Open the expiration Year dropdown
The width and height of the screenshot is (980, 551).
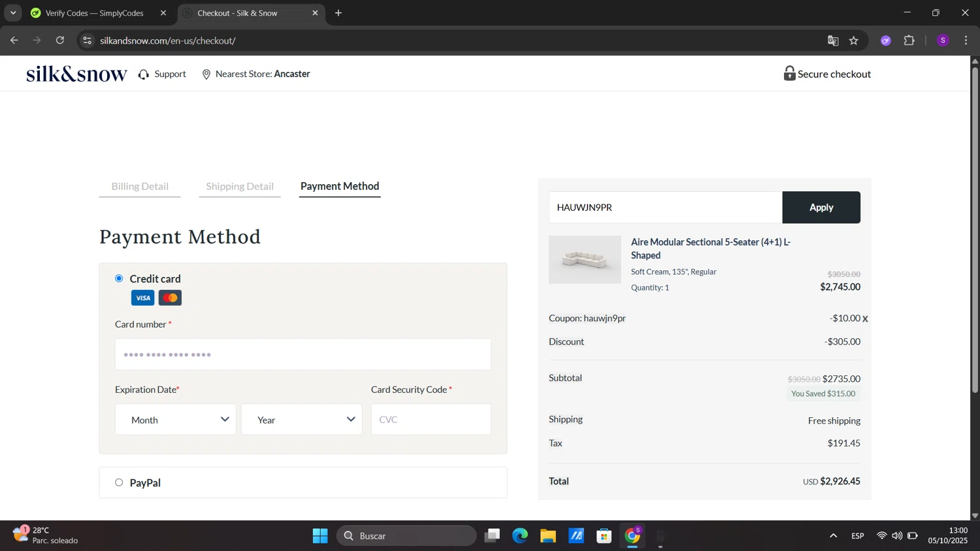pyautogui.click(x=302, y=419)
